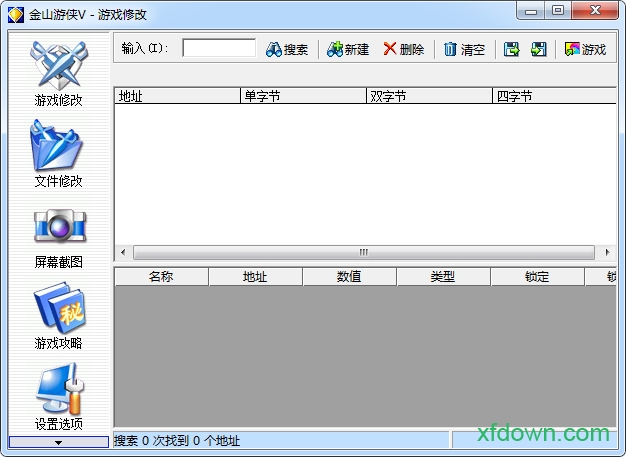Click the 删除 red X toolbar button
This screenshot has width=626, height=457.
click(x=404, y=49)
